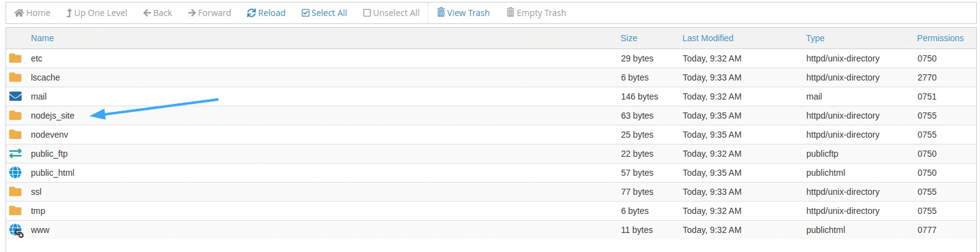Click the www symlink globe icon

coord(16,230)
